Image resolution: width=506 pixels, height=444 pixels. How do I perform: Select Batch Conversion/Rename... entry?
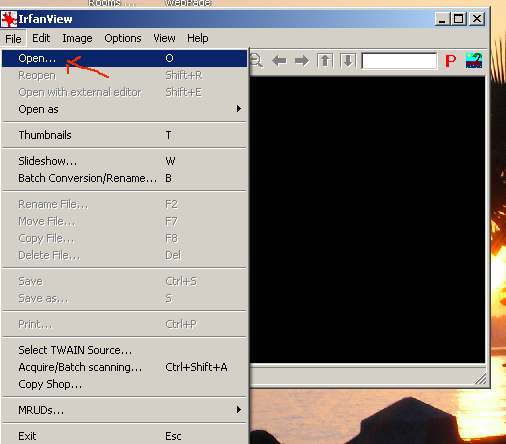tap(124, 178)
